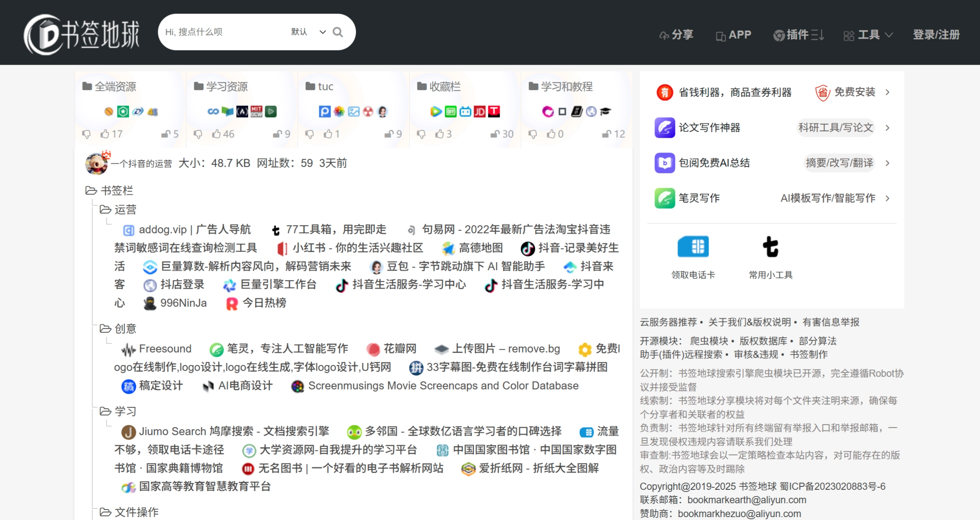
Task: Open the 小红书 bookmark icon
Action: (282, 248)
